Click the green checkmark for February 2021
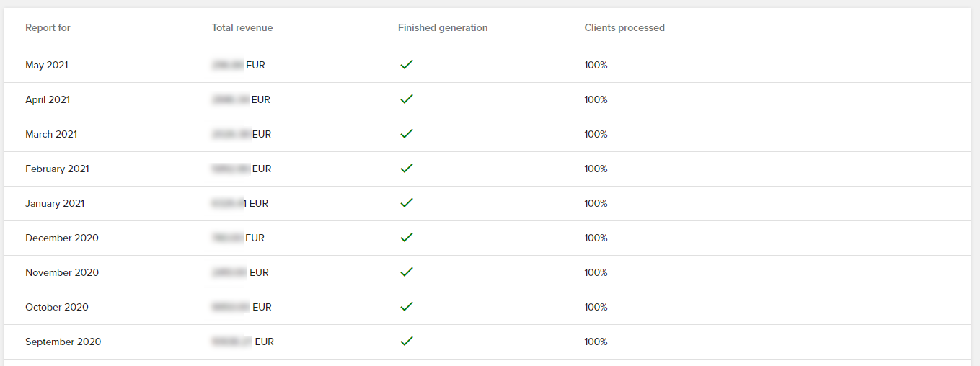The width and height of the screenshot is (980, 366). (x=406, y=169)
